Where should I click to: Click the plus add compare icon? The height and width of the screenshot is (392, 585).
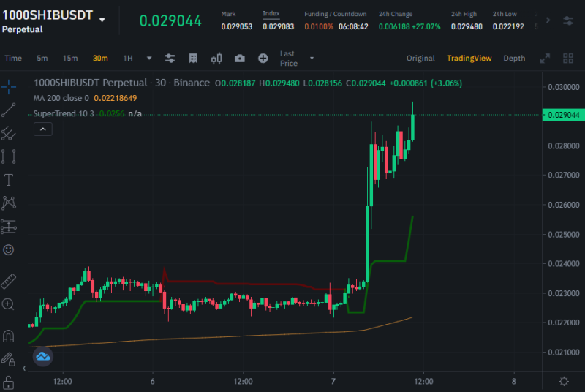[263, 59]
